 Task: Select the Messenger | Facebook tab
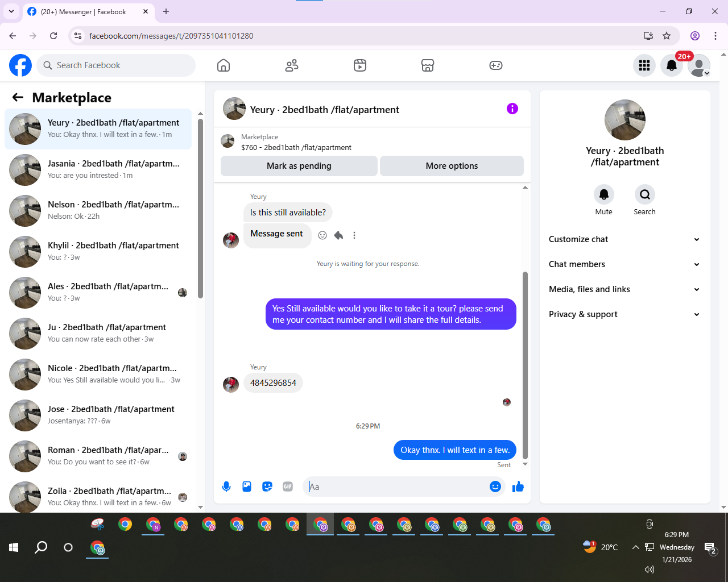pos(88,11)
